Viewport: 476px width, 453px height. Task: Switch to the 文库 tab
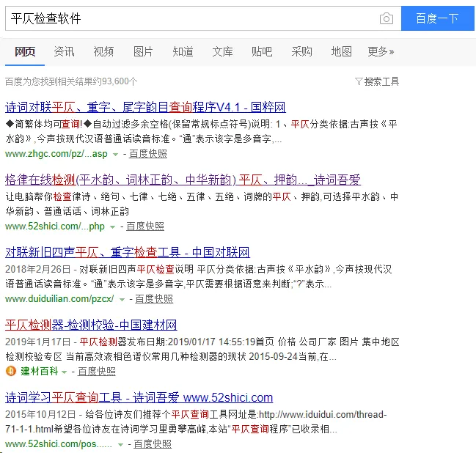(x=222, y=51)
